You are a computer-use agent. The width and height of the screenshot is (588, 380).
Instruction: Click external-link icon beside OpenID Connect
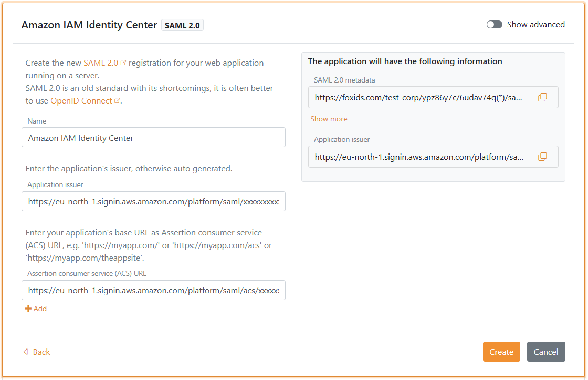tap(118, 101)
